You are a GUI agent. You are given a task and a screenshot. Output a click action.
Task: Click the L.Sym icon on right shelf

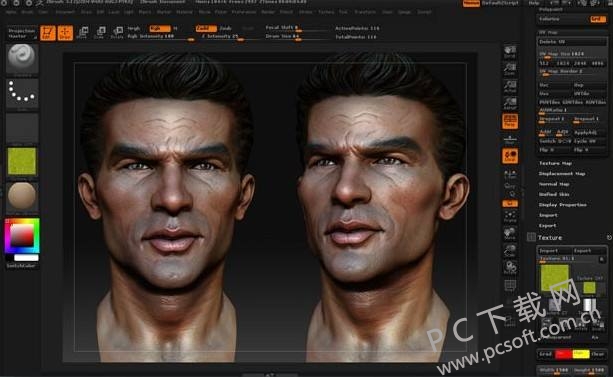click(510, 174)
